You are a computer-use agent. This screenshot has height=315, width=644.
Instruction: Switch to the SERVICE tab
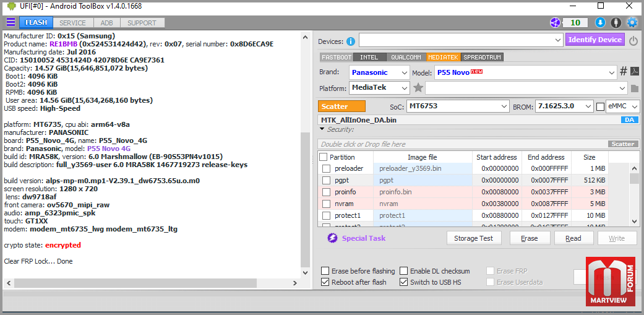tap(73, 23)
